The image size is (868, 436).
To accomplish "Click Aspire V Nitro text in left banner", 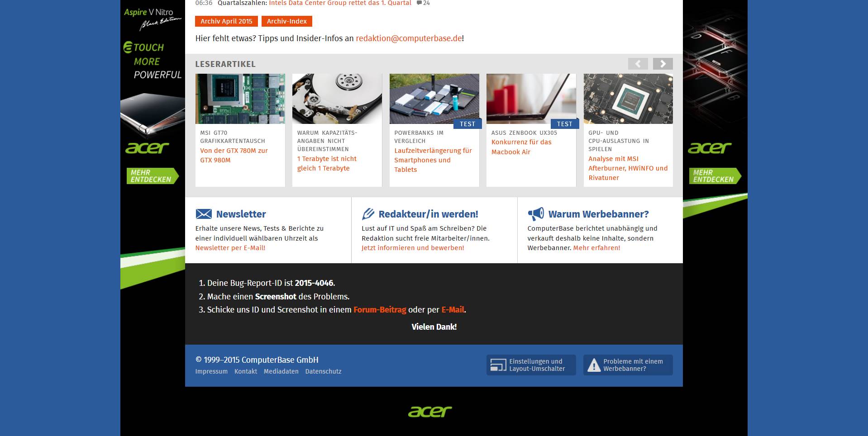I will click(x=148, y=13).
